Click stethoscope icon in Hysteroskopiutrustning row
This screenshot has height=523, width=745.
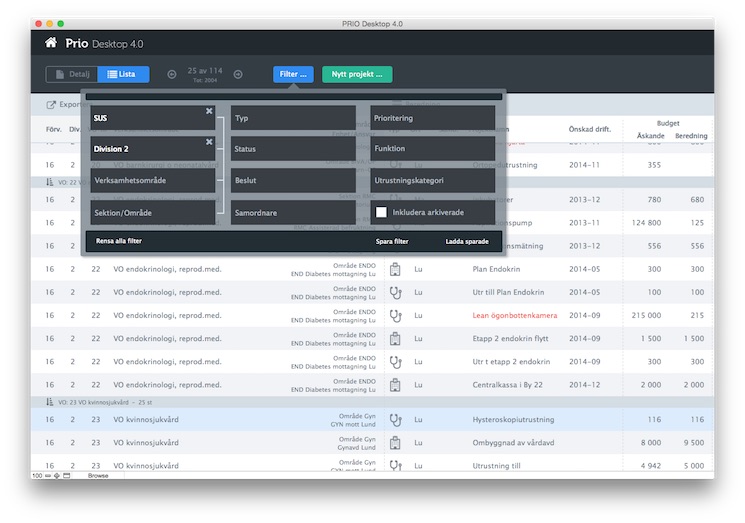(x=395, y=420)
